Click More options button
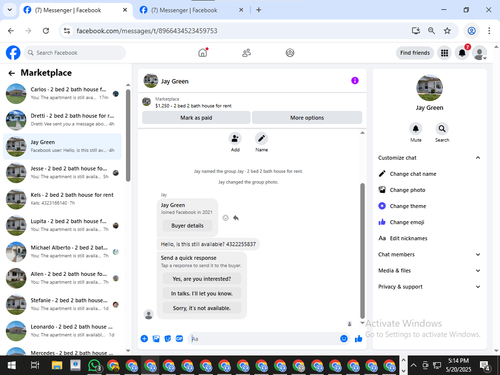Screen dimensions: 500x375 coord(307,118)
